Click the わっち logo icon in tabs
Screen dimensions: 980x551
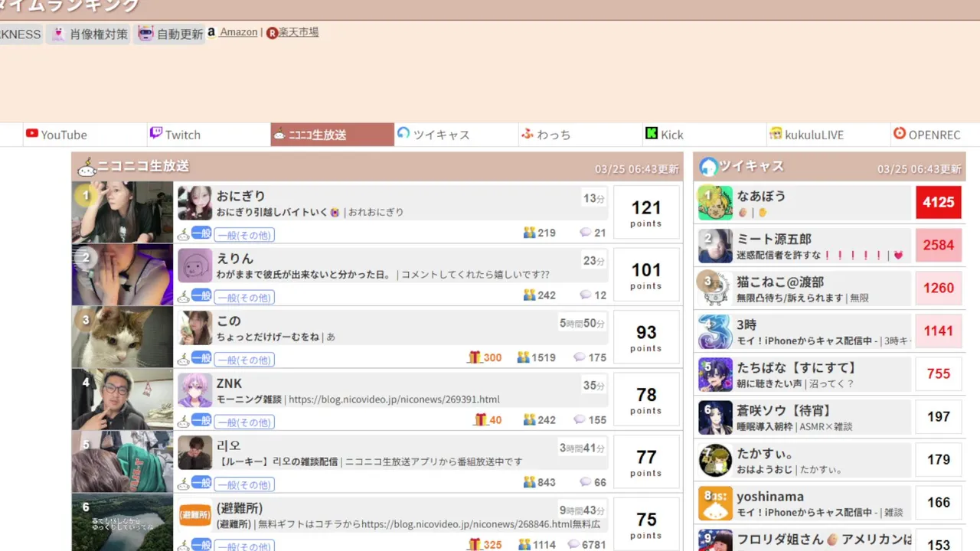[528, 133]
